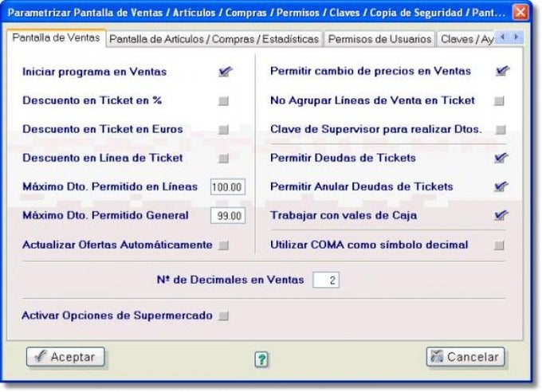
Task: Enable No Agrupar Líneas de Venta
Action: 499,101
